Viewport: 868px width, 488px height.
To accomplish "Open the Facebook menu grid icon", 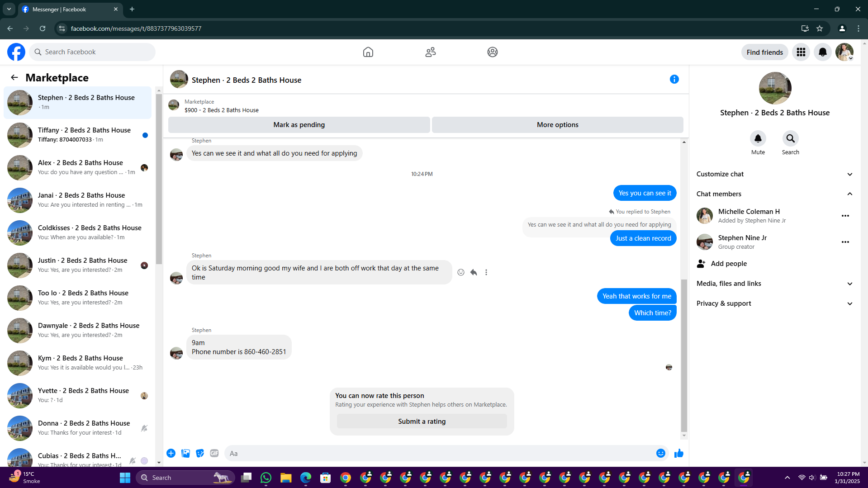I will click(801, 52).
